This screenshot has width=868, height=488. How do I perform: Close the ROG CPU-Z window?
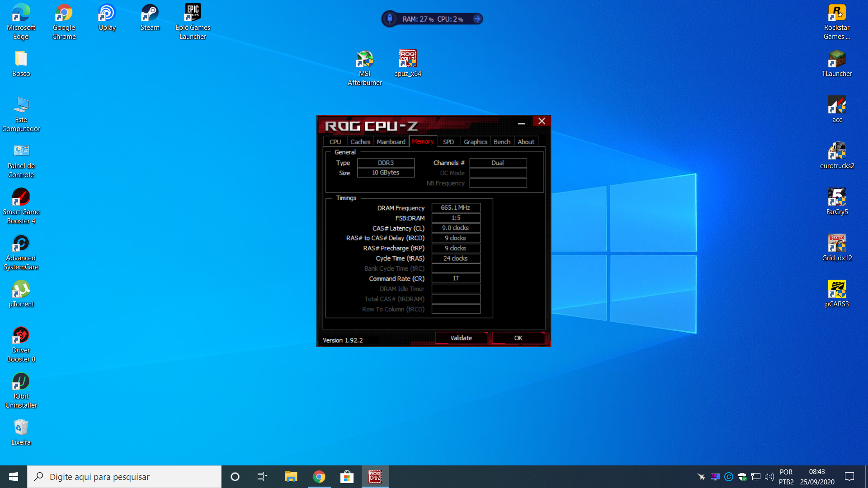coord(542,121)
